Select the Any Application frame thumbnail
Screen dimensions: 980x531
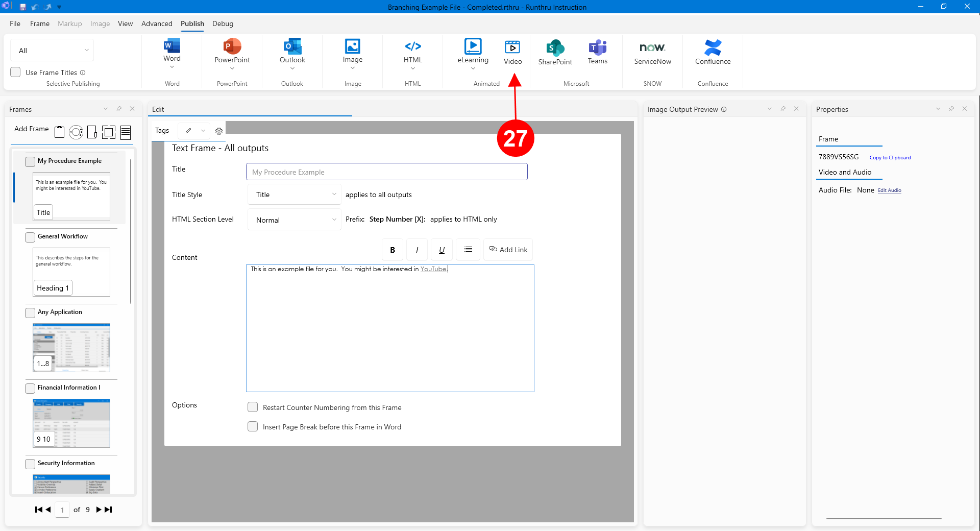pos(71,348)
